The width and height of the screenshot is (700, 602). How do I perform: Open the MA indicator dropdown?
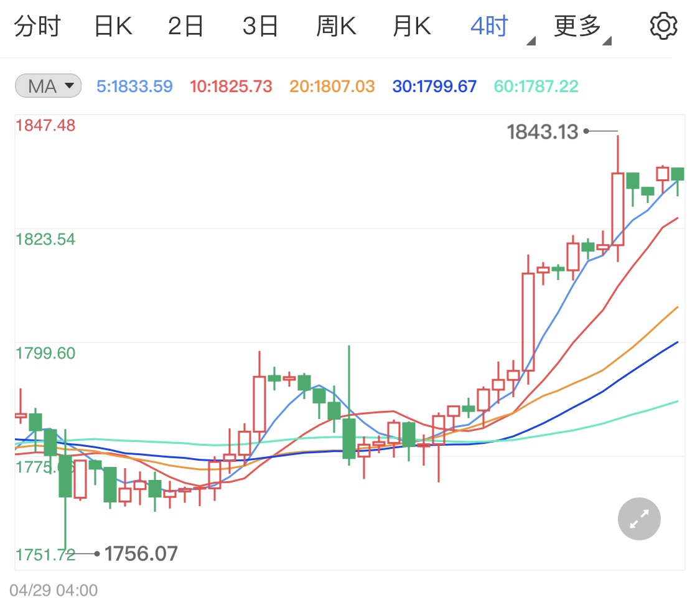48,86
